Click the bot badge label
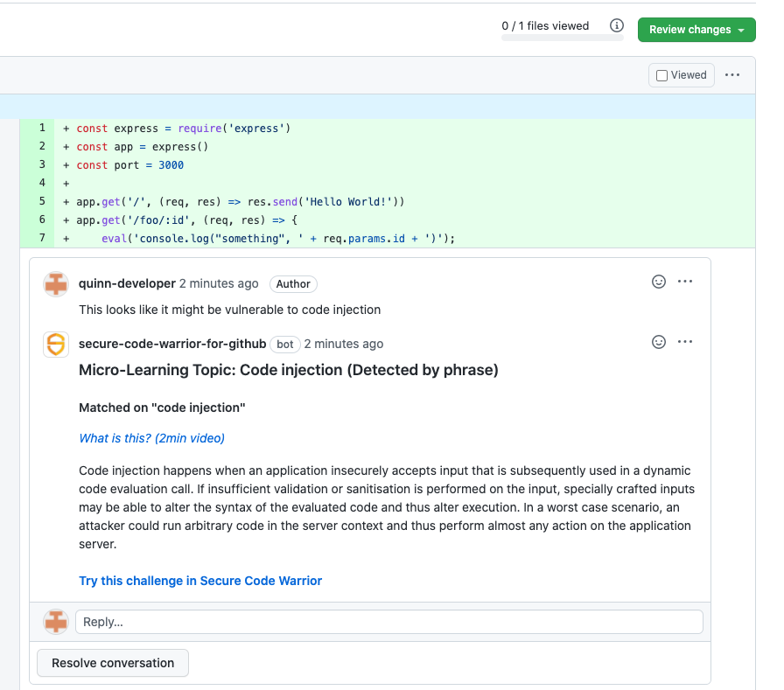 (285, 345)
